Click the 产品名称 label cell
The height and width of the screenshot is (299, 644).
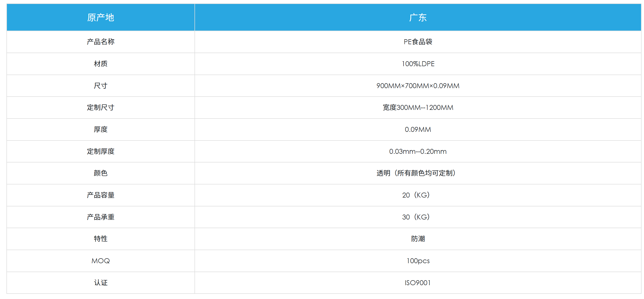[x=101, y=42]
